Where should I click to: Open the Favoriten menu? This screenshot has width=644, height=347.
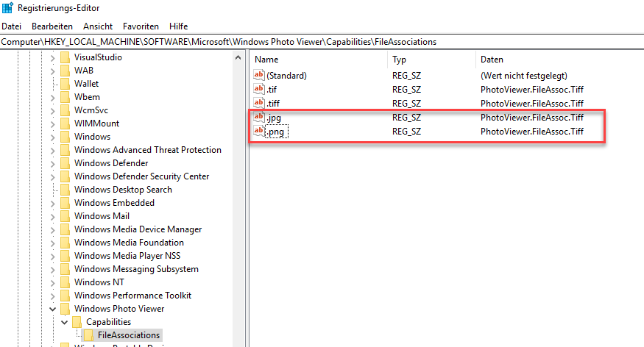point(141,26)
